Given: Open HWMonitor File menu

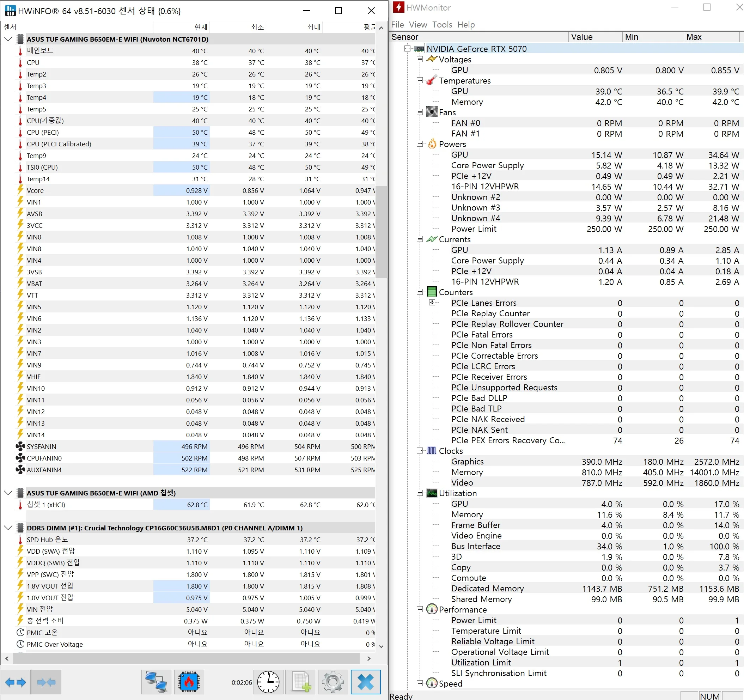Looking at the screenshot, I should 397,25.
